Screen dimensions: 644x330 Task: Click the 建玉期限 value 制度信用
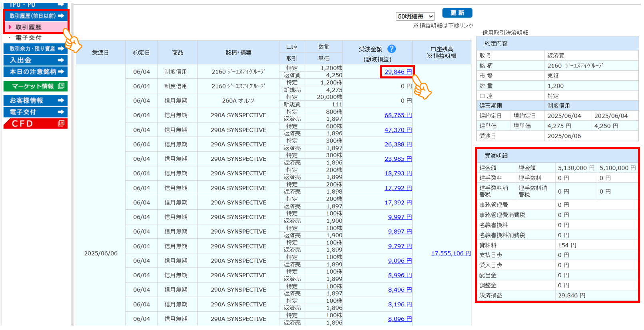point(558,106)
